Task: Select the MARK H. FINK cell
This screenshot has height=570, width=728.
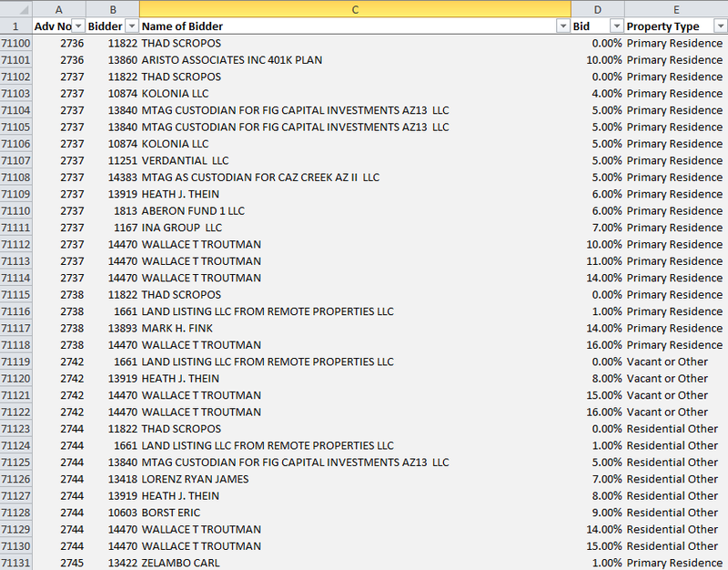Action: tap(176, 329)
